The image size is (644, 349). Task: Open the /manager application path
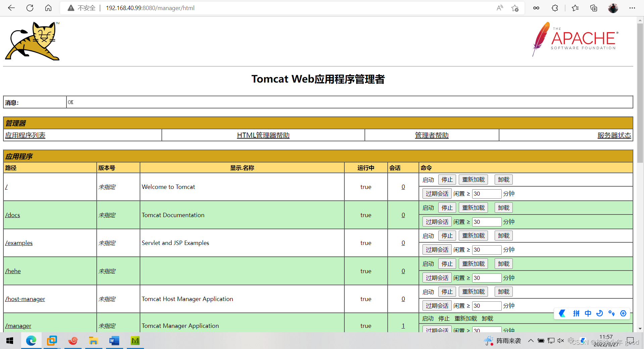18,326
